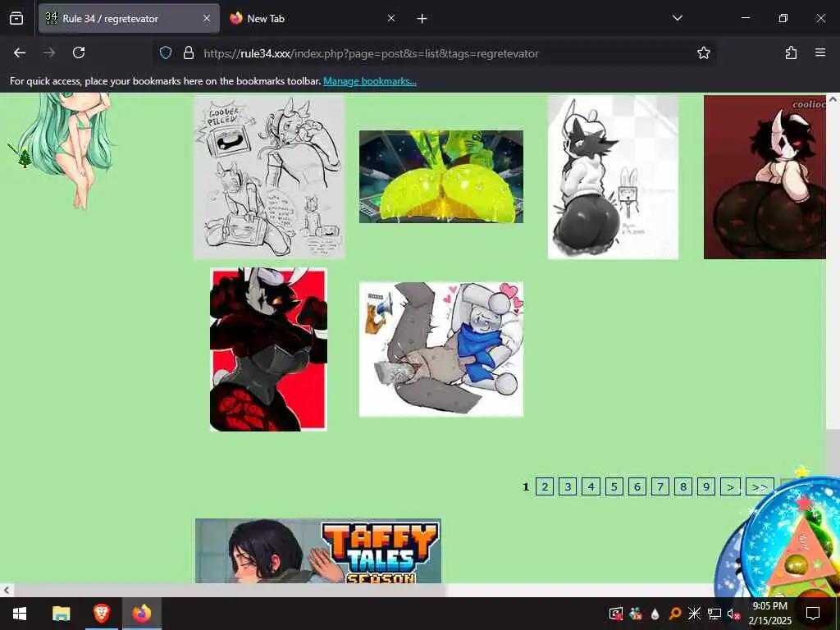Reload the current page
The image size is (840, 630).
[x=79, y=52]
